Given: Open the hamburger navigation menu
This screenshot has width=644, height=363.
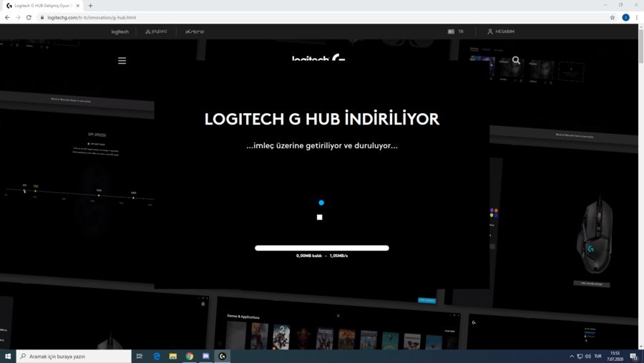Looking at the screenshot, I should tap(122, 60).
